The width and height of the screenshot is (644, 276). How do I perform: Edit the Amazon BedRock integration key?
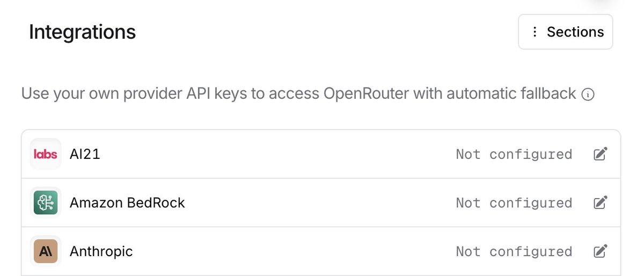tap(601, 203)
